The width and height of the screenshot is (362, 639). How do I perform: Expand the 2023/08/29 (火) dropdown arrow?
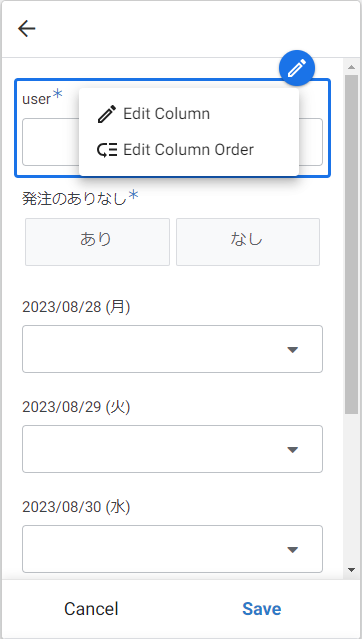click(293, 449)
